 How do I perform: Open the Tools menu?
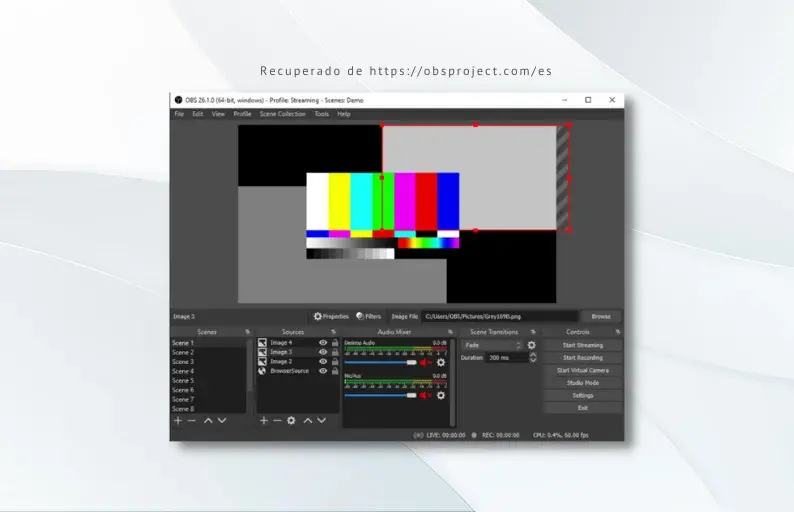pos(322,114)
